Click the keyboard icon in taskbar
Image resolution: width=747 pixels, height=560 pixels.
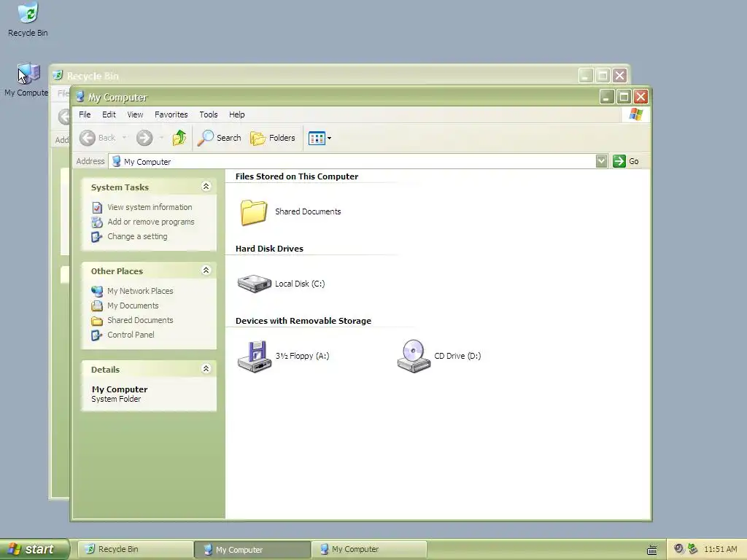(x=651, y=550)
